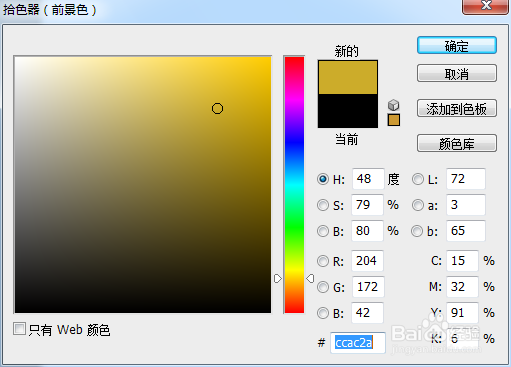Select the H hue radio button
Image resolution: width=511 pixels, height=367 pixels.
coord(323,179)
